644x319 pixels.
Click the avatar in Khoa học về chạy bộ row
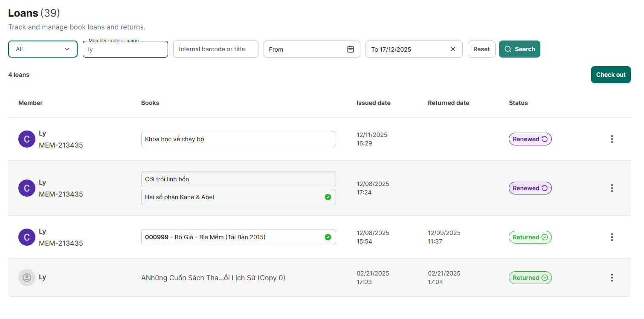tap(27, 139)
